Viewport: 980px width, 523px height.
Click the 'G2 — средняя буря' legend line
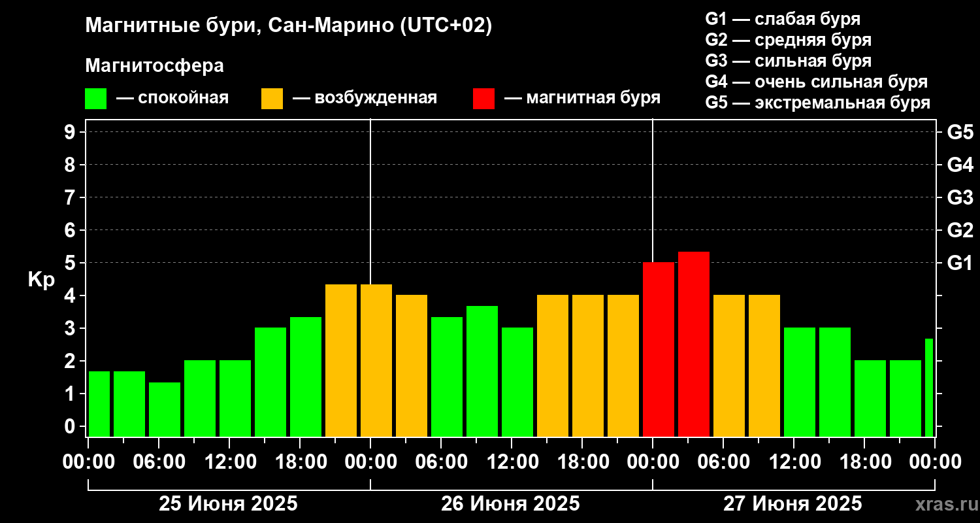788,40
